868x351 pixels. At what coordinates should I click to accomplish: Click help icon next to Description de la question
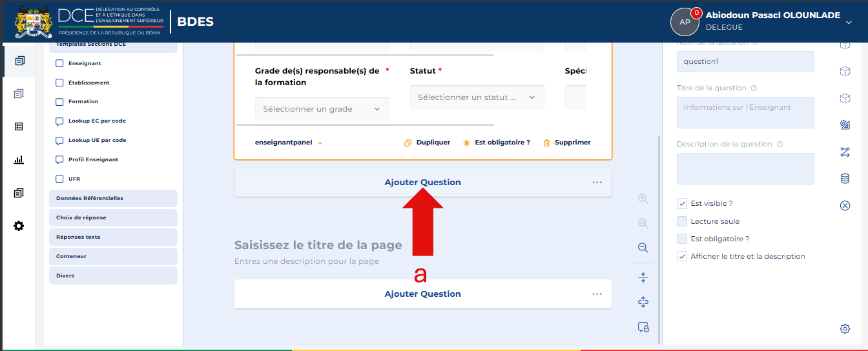click(x=780, y=144)
